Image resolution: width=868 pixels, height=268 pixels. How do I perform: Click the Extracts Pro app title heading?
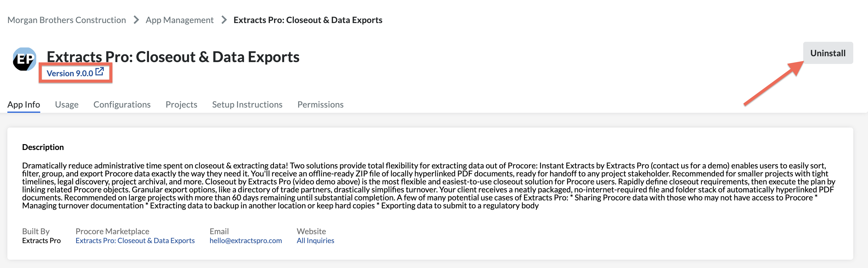coord(173,57)
